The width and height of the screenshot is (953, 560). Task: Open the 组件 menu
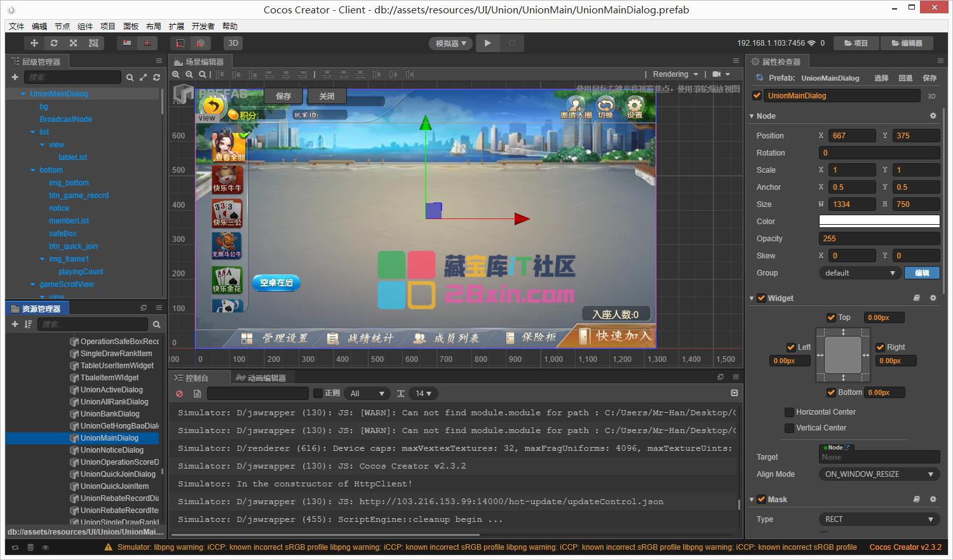click(x=85, y=26)
